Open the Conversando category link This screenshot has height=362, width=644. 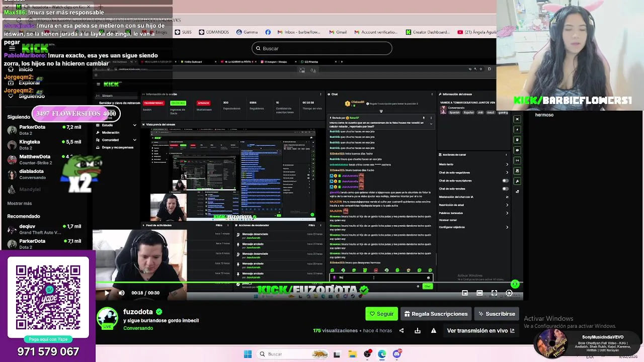pos(138,328)
